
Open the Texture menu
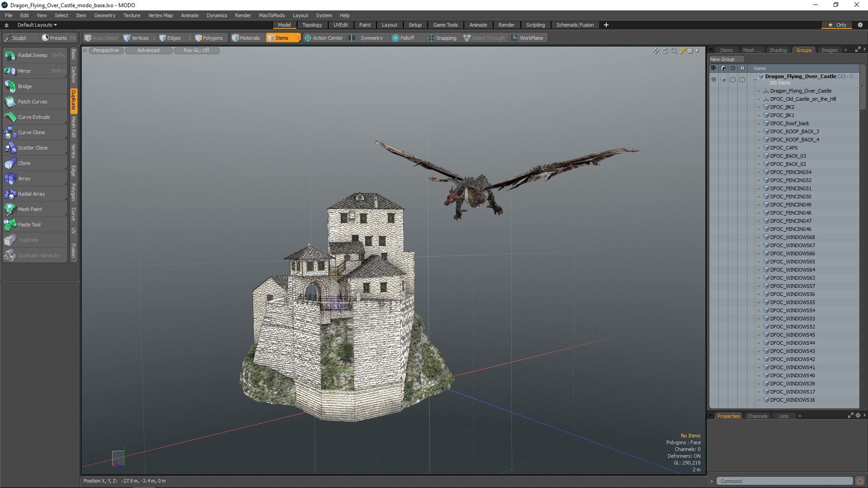pos(132,15)
